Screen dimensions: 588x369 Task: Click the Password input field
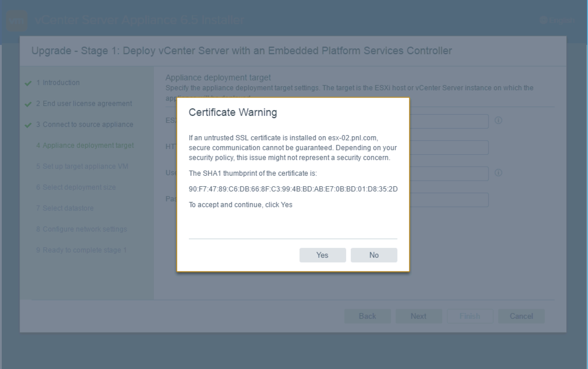449,200
